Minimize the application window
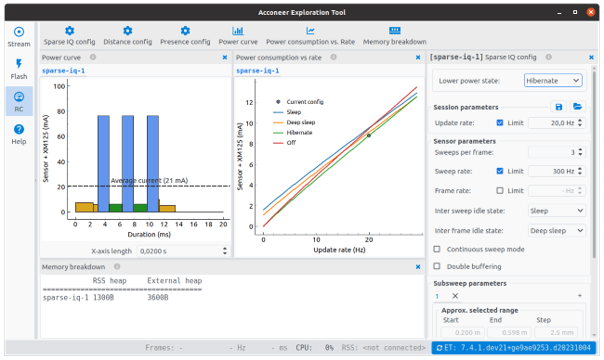 point(559,13)
